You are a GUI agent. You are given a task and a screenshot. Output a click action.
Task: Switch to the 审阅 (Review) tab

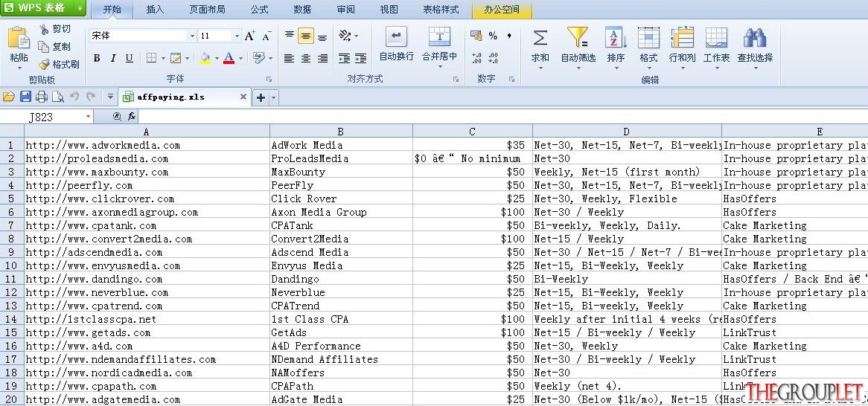click(345, 10)
